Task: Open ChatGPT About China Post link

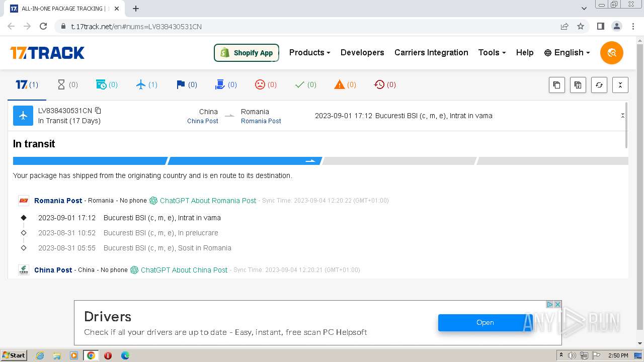Action: (179, 270)
